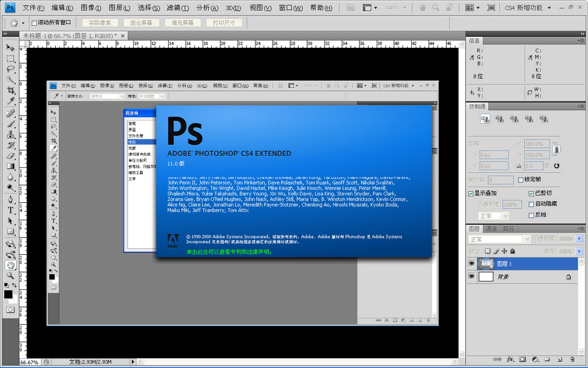Select the Move tool
Screen dimensions: 588x368
(x=10, y=48)
